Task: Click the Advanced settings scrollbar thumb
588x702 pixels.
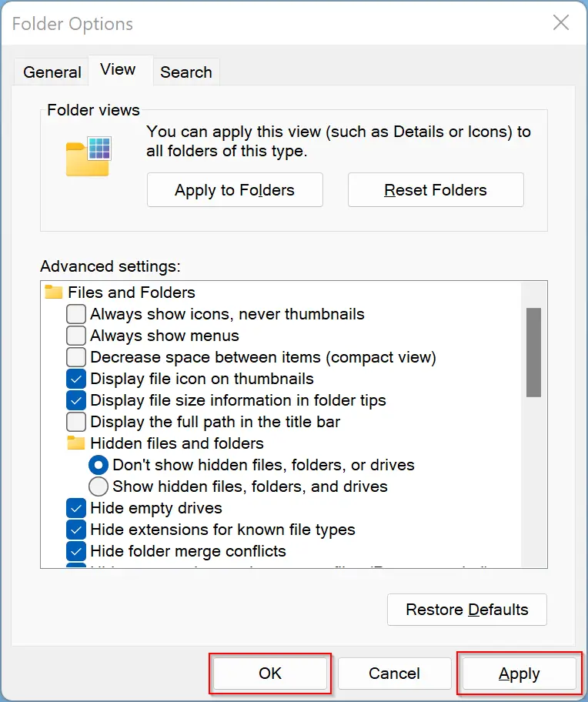Action: pyautogui.click(x=533, y=353)
